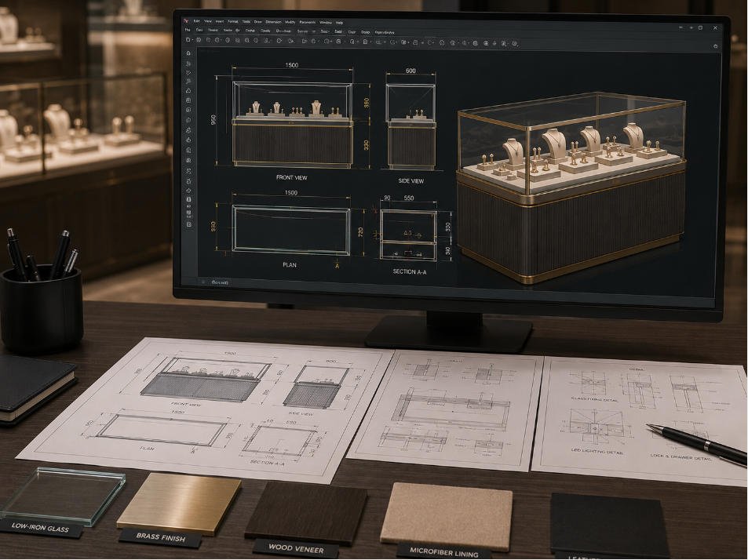The image size is (748, 560).
Task: Click the SIDE VIEW drawing label
Action: [x=410, y=181]
